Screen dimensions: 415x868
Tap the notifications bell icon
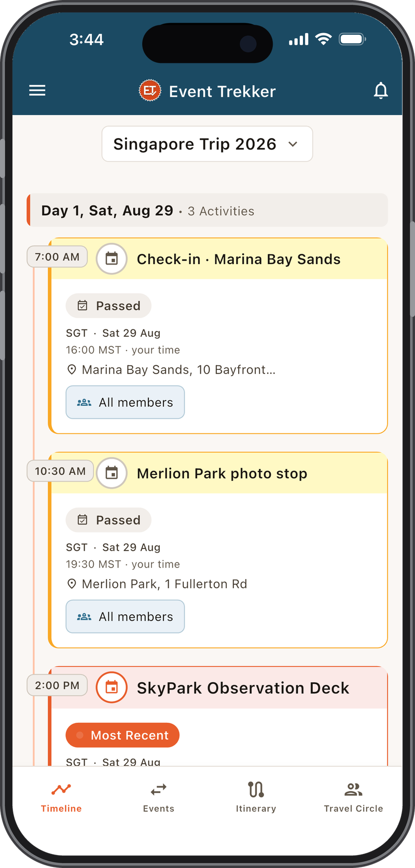(x=381, y=91)
